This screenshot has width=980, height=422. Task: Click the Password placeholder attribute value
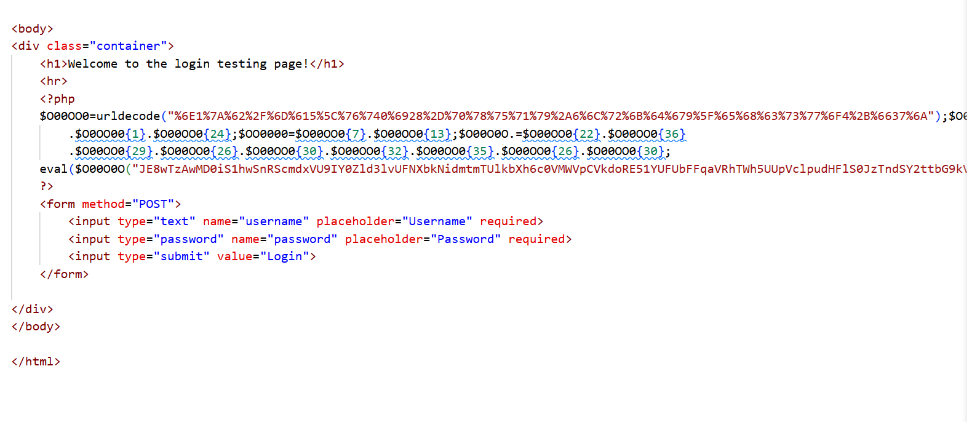(466, 239)
